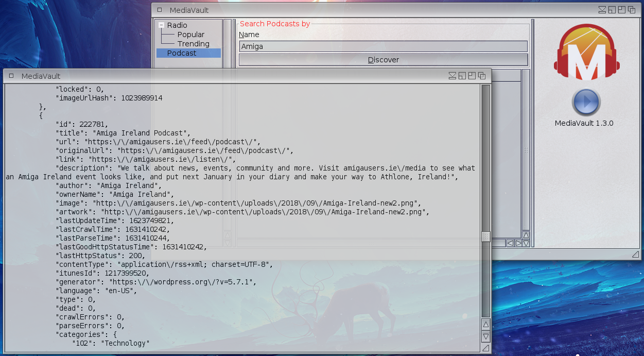This screenshot has height=356, width=644.
Task: Click the "lastGoodHttpStatusTime" line
Action: [x=131, y=247]
